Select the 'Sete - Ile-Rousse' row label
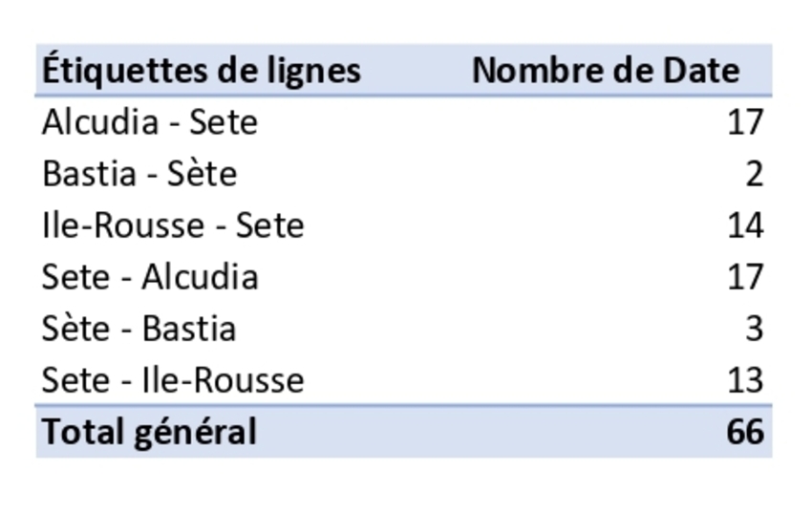 pyautogui.click(x=173, y=380)
